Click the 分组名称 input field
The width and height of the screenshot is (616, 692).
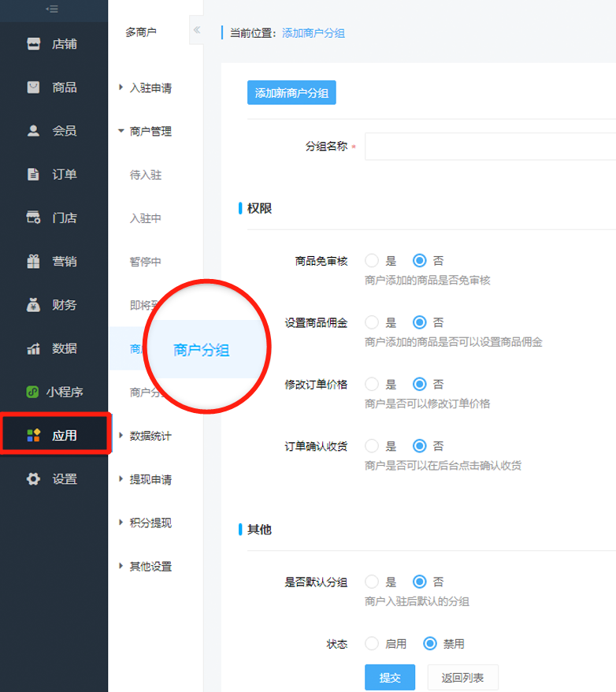click(490, 146)
